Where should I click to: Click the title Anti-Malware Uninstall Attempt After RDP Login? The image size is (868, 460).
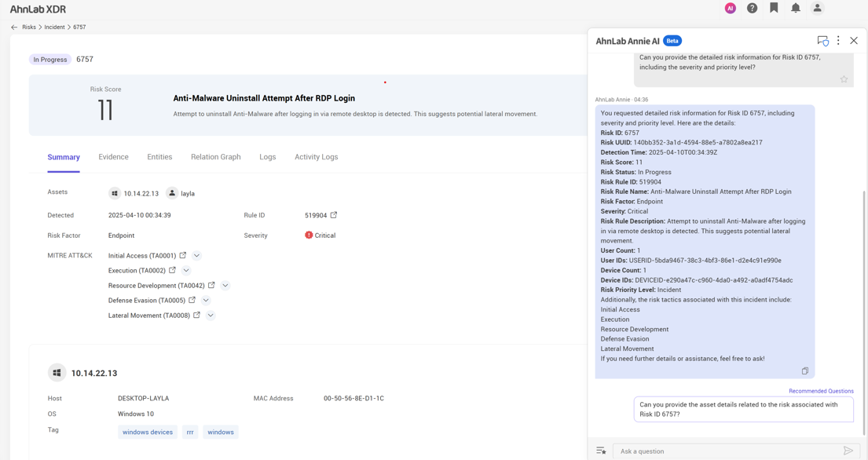pos(264,98)
